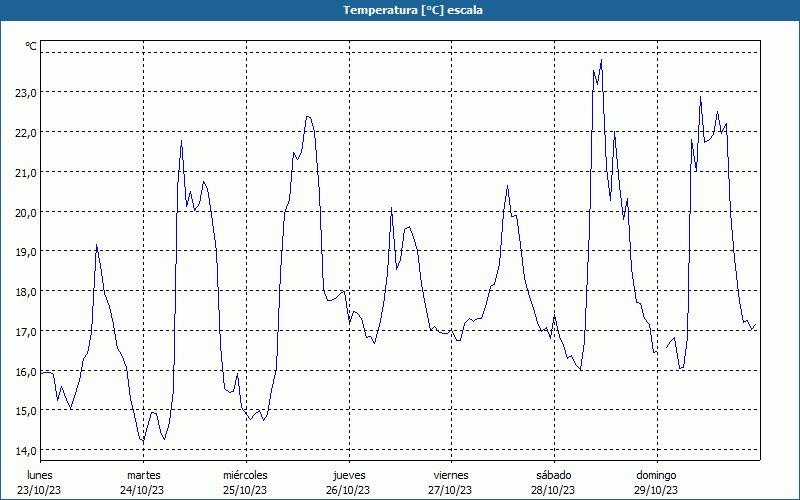Click the 22,0 axis value

(x=26, y=133)
